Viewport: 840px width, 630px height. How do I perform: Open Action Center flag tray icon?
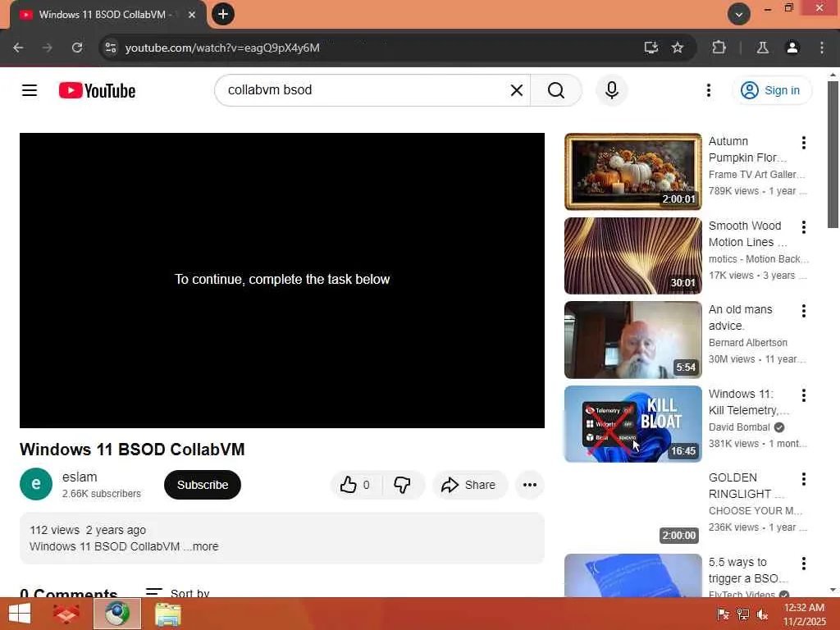point(723,614)
